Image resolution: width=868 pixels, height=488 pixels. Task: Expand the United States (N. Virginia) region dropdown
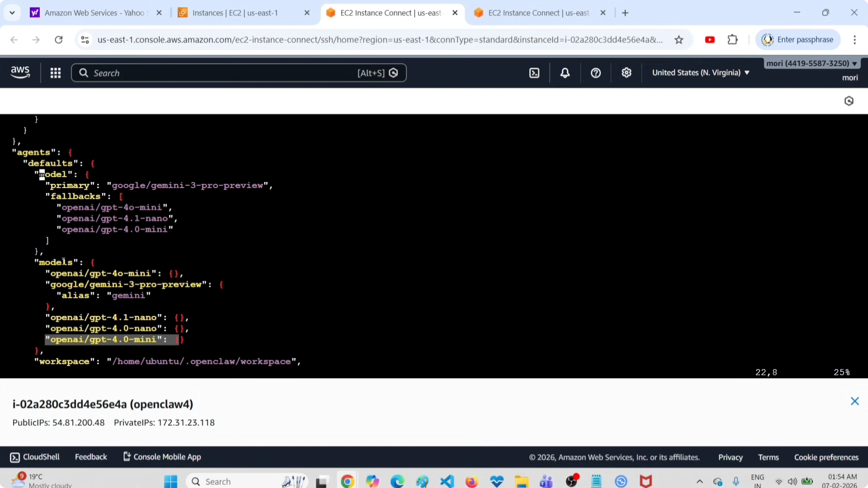tap(701, 73)
